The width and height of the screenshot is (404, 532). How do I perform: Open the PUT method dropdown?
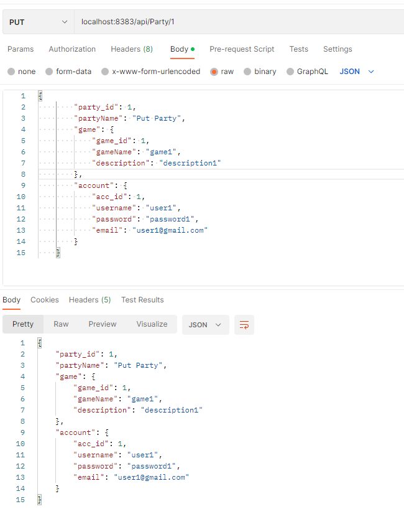click(37, 21)
